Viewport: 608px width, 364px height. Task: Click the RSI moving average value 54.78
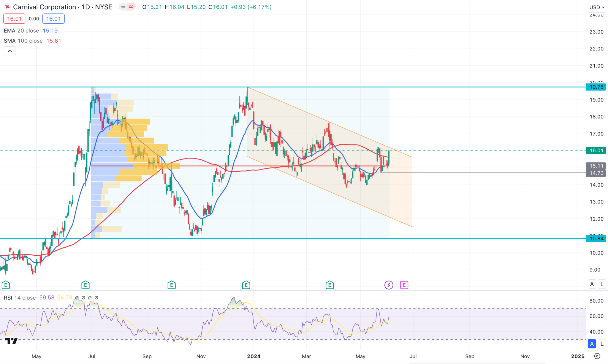pos(65,297)
